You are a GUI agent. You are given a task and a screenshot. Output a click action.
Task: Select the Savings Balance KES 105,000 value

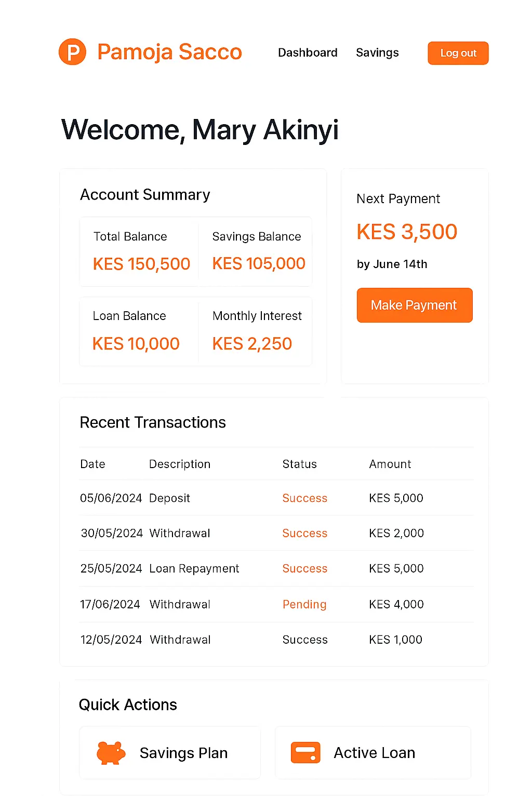[x=258, y=263]
